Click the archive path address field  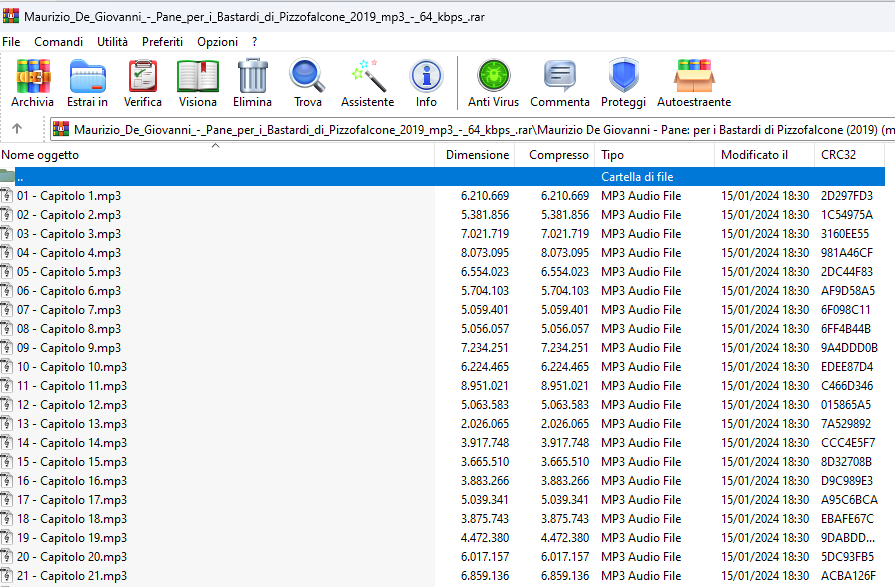click(x=473, y=130)
